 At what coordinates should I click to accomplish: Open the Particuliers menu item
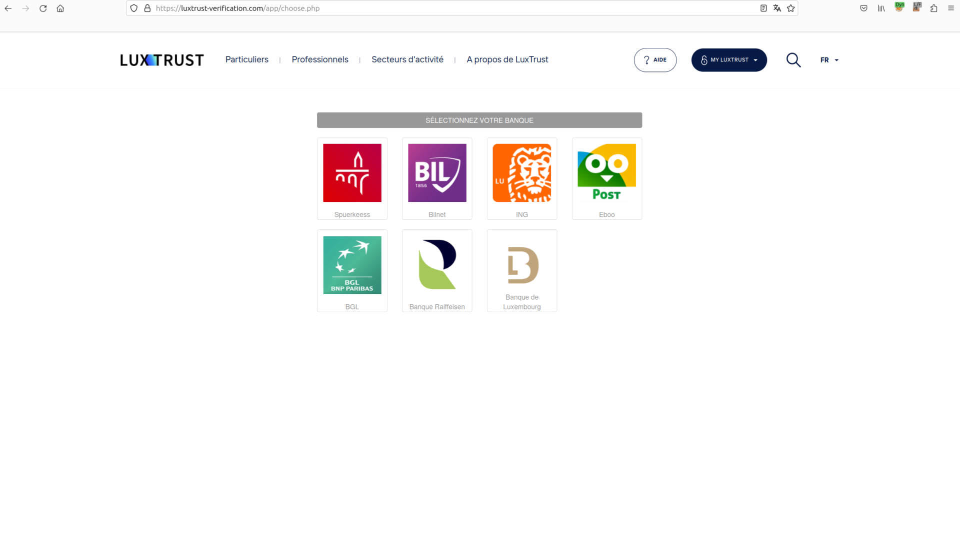[247, 59]
